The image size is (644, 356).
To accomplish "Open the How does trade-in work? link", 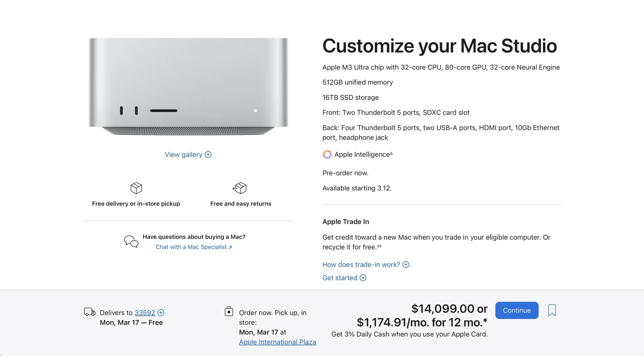I will click(361, 264).
